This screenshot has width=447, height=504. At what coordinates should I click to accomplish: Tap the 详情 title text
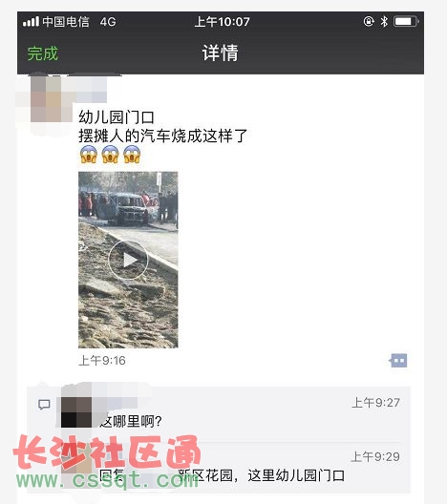[221, 53]
